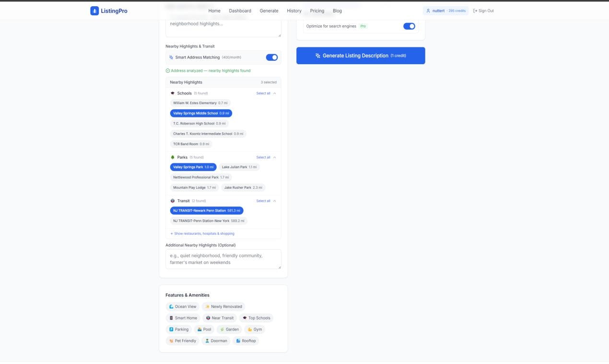Viewport: 609px width, 364px height.
Task: Deselect Valley Springs Park chip
Action: tap(193, 167)
